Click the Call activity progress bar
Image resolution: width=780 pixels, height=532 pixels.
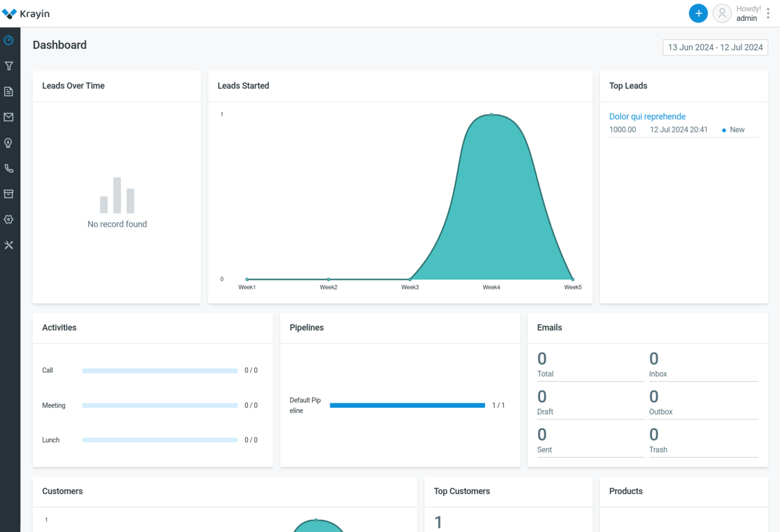pos(160,371)
